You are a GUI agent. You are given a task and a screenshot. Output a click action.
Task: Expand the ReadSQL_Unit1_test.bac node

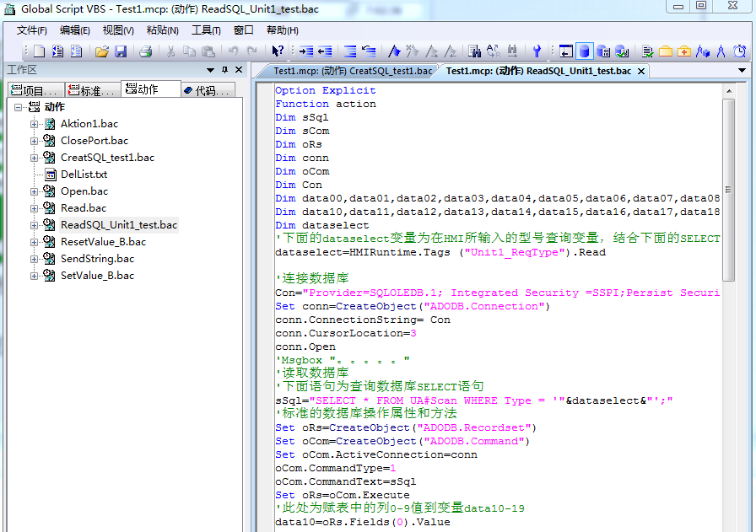coord(34,225)
